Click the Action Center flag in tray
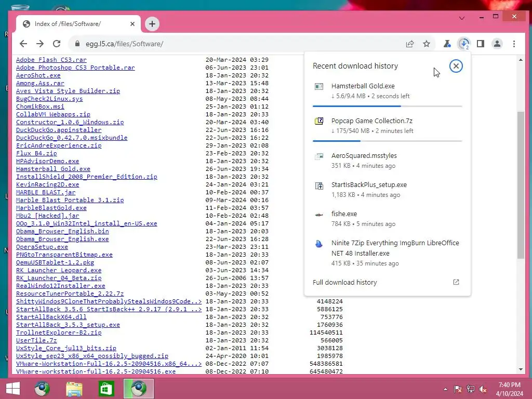The height and width of the screenshot is (399, 532). 458,389
